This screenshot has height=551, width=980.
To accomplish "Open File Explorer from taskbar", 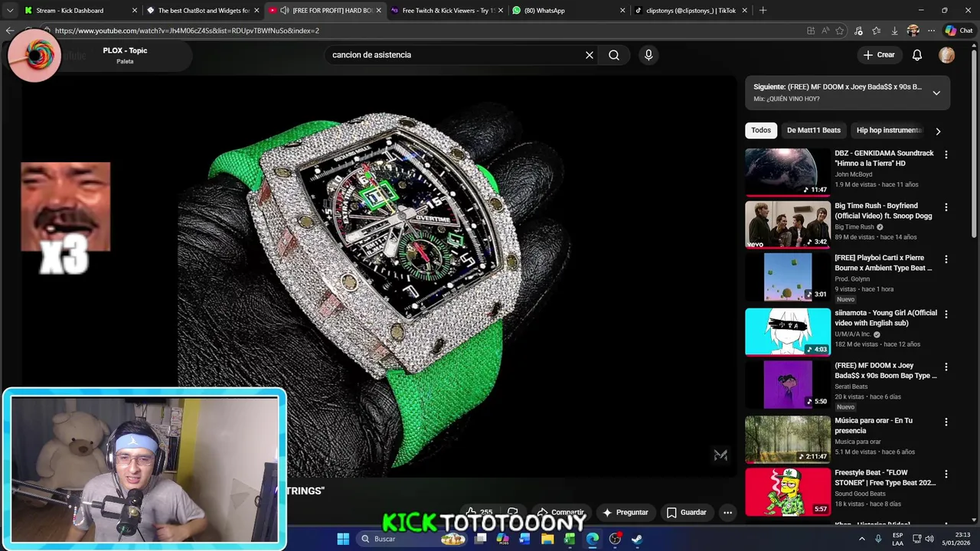I will [x=547, y=539].
